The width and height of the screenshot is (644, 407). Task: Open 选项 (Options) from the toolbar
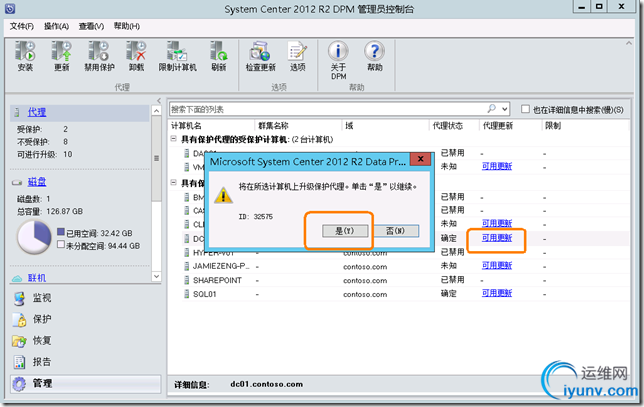297,56
